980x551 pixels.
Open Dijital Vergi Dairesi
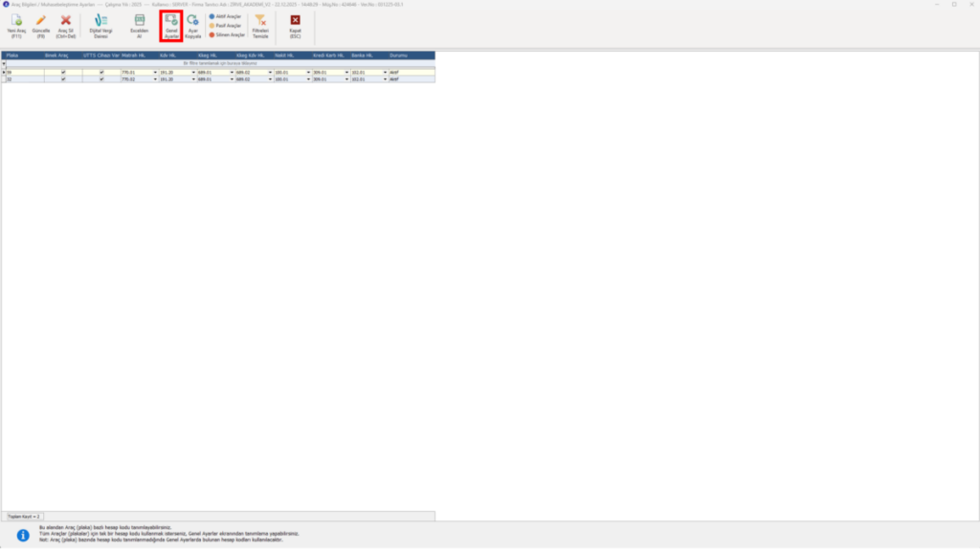point(100,26)
